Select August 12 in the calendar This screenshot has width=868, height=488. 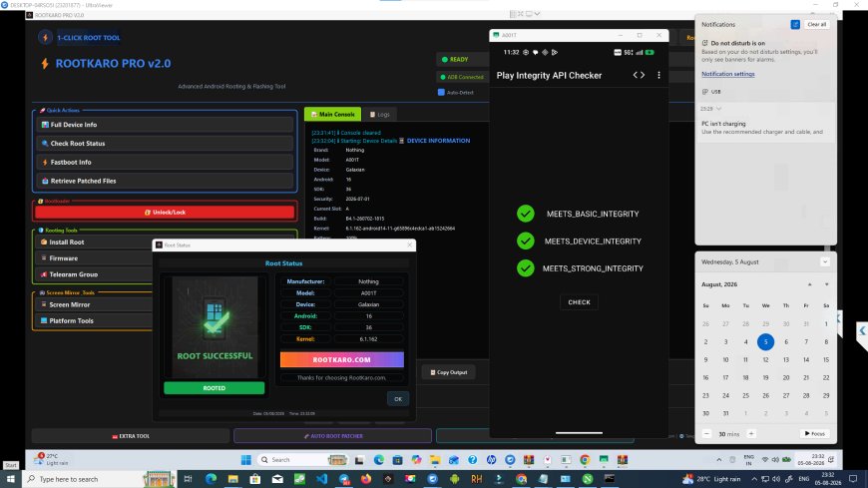765,360
